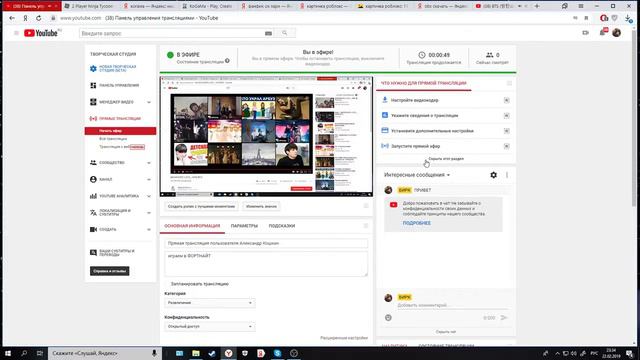This screenshot has width=640, height=360.
Task: Click the Yandex Browser taskbar icon
Action: (228, 353)
